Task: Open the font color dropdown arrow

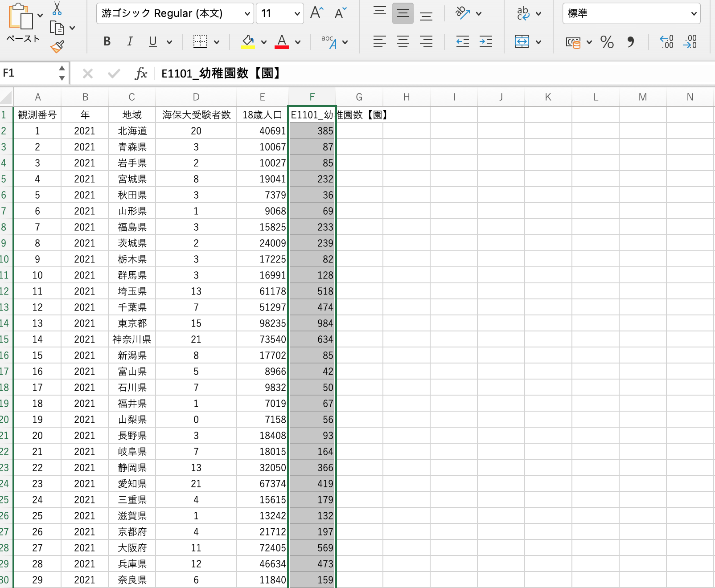Action: click(x=298, y=42)
